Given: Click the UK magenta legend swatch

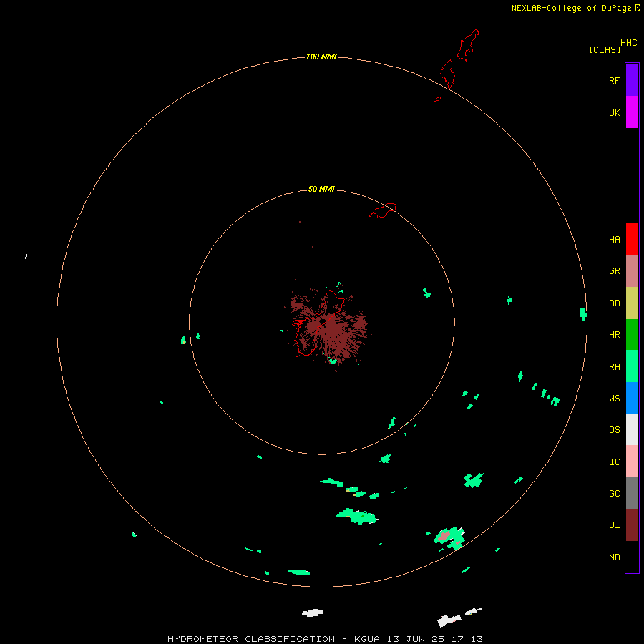Looking at the screenshot, I should coord(632,112).
